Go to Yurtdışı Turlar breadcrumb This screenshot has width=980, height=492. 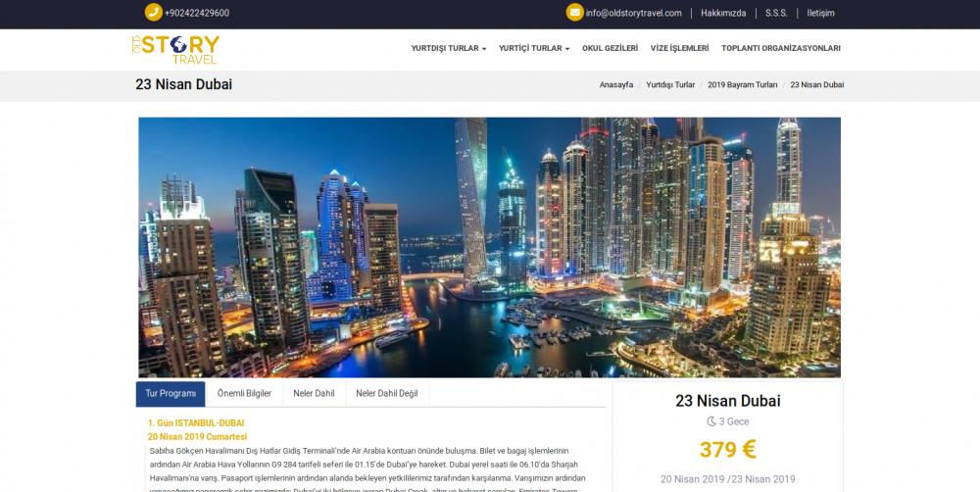coord(670,85)
